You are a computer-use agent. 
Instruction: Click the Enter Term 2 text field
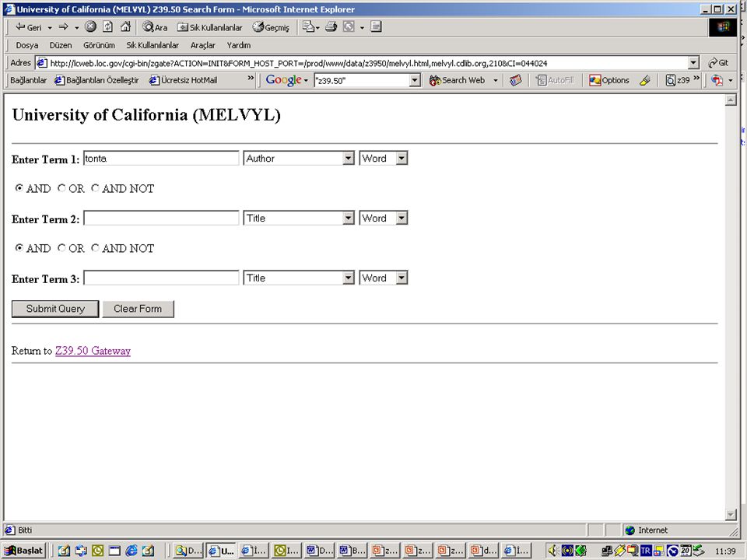(161, 218)
